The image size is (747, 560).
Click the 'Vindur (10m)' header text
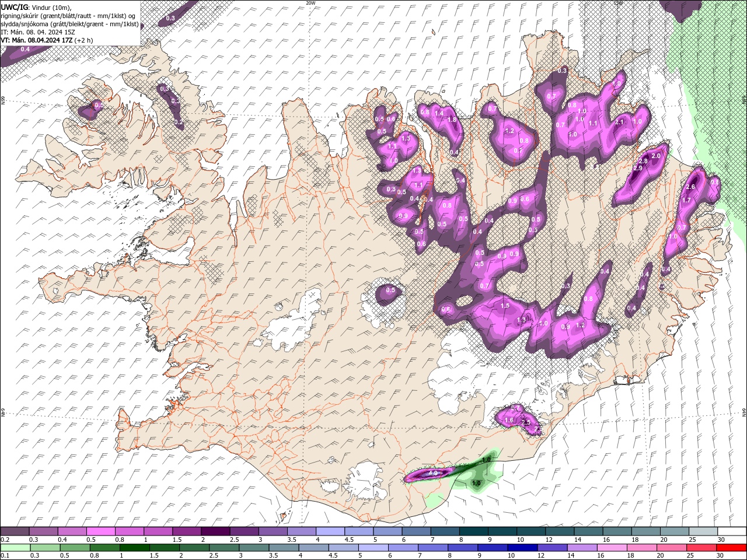click(x=50, y=7)
